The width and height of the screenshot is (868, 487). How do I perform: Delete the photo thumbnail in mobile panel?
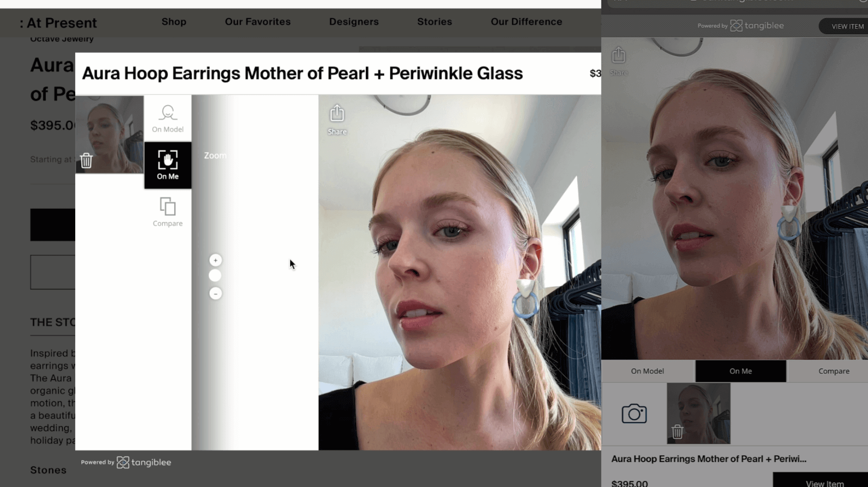(677, 432)
